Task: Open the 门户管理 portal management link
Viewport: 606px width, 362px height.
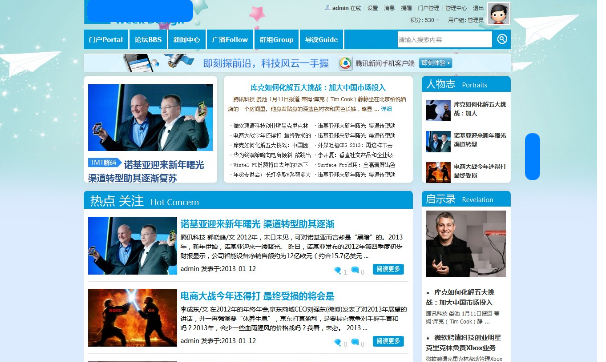Action: point(429,8)
